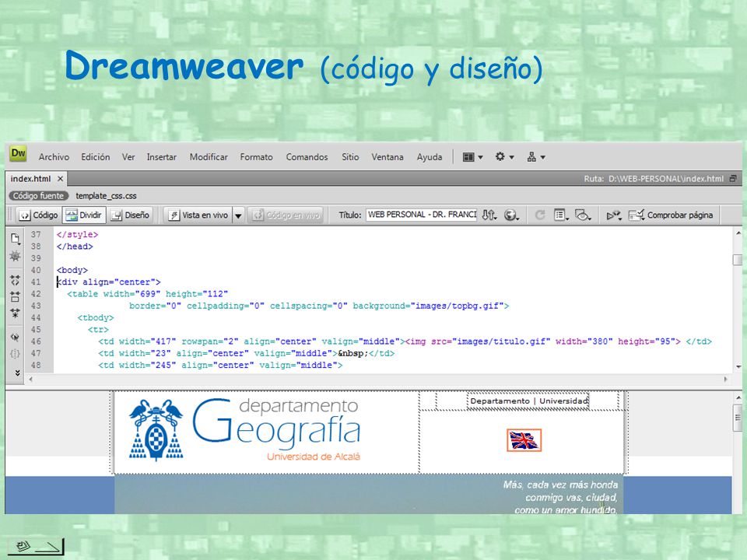Open the Comandos menu
Image resolution: width=747 pixels, height=560 pixels.
(307, 156)
